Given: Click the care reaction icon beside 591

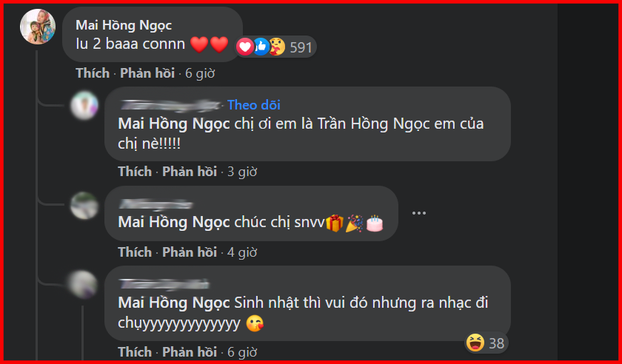Looking at the screenshot, I should [x=277, y=47].
